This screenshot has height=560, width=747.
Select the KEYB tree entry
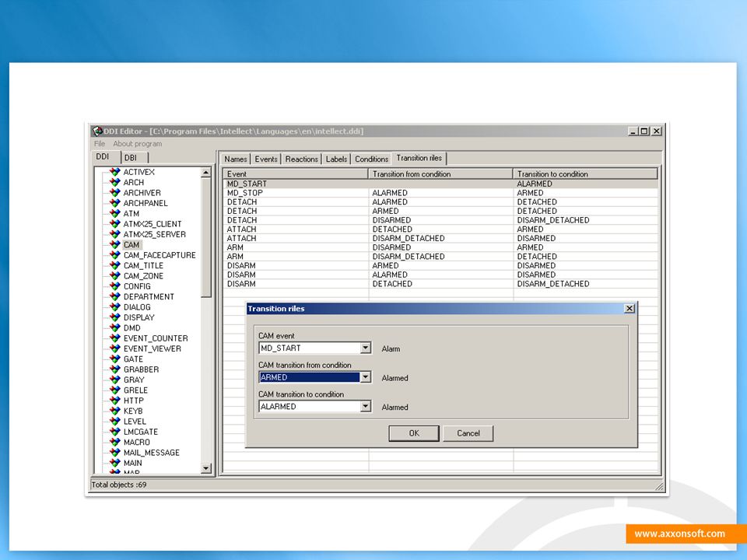pos(133,411)
